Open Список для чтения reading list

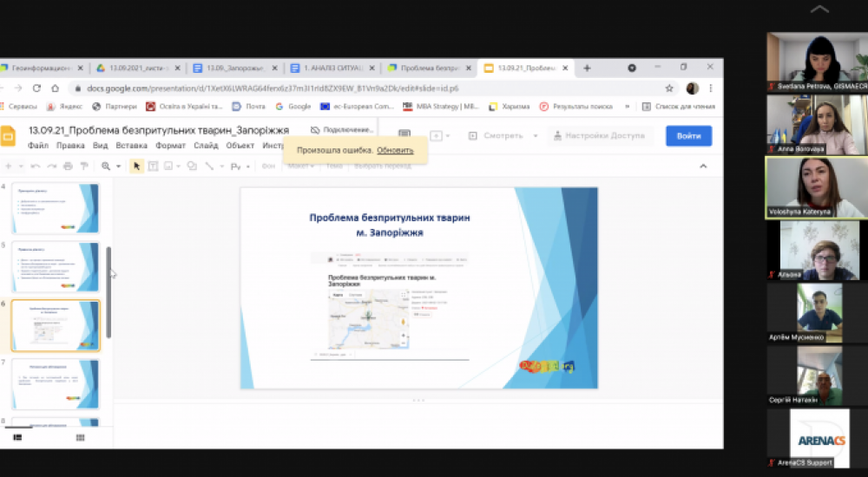coord(678,107)
